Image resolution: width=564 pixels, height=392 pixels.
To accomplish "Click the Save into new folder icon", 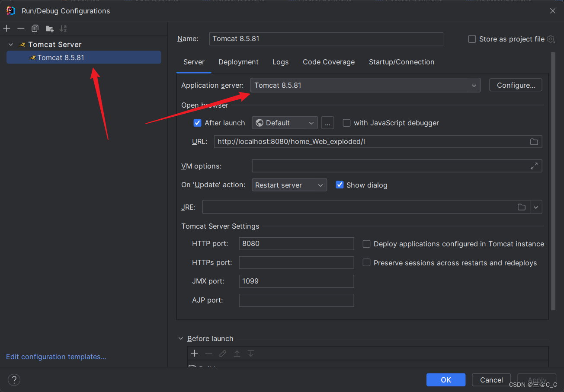I will pyautogui.click(x=49, y=29).
